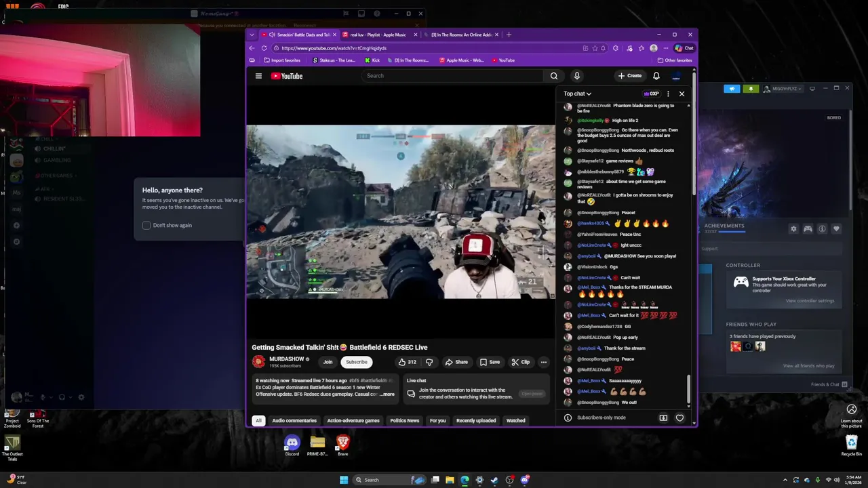Open live chat options three-dot menu
Screen dimensions: 868x488
coord(668,94)
